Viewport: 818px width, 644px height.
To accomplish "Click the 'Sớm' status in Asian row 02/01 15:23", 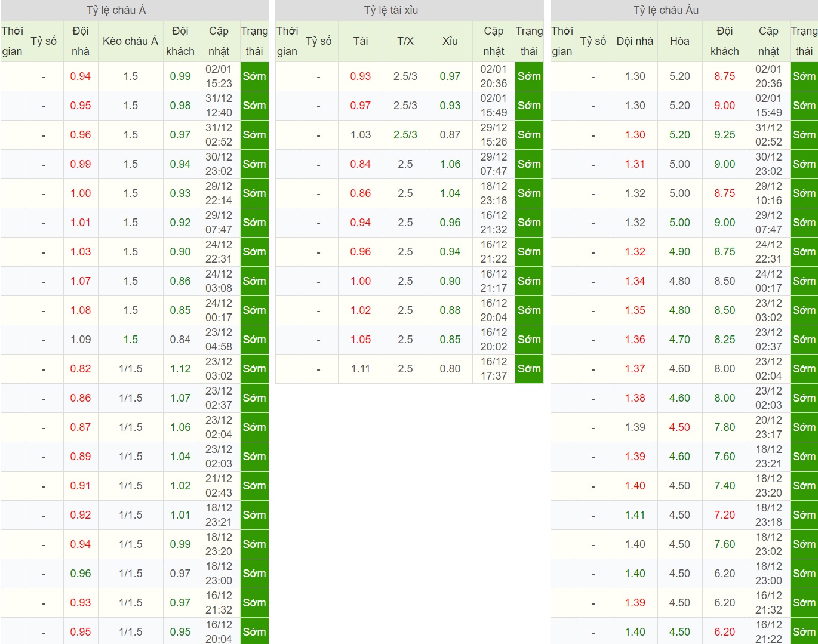I will tap(254, 76).
